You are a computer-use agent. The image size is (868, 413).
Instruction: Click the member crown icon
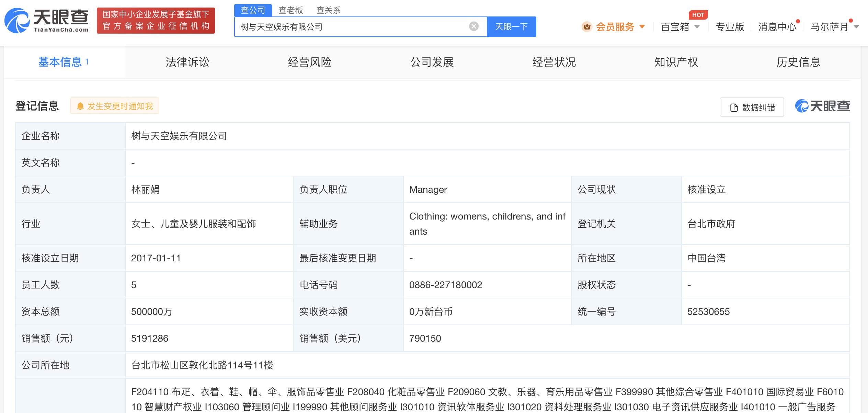(x=587, y=27)
